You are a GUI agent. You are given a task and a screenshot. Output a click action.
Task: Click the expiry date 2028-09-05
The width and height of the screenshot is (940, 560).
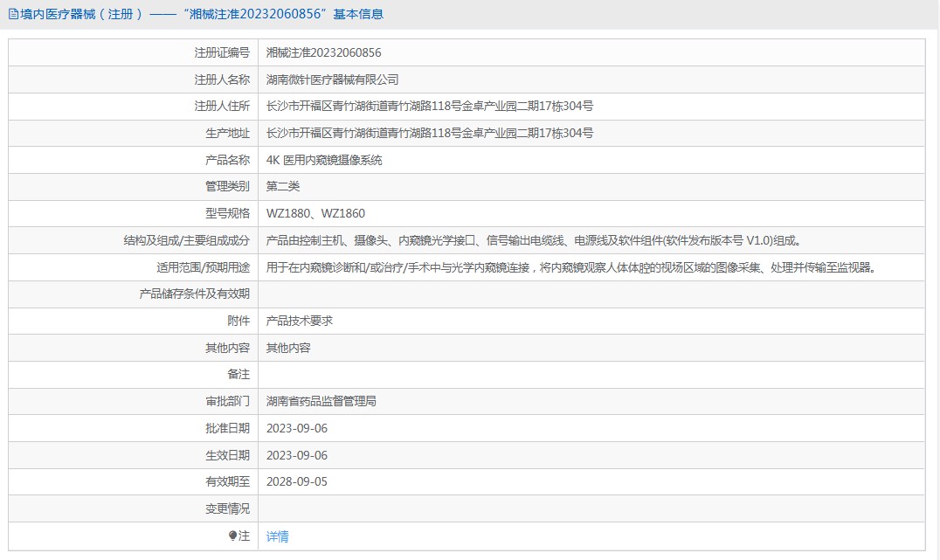(297, 481)
